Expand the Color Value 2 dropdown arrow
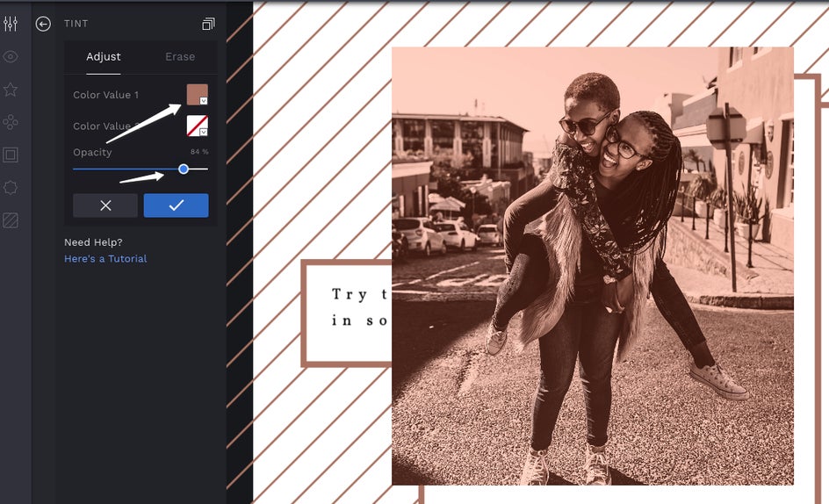The width and height of the screenshot is (829, 504). [x=204, y=132]
